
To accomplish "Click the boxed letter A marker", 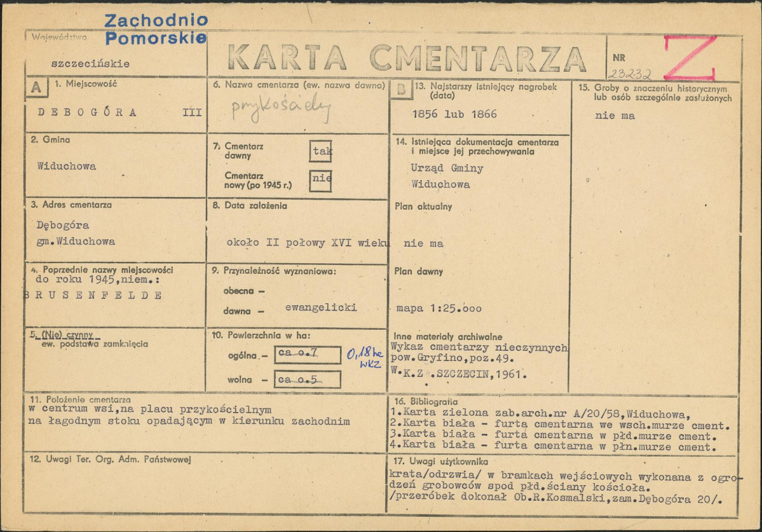I will click(x=36, y=88).
